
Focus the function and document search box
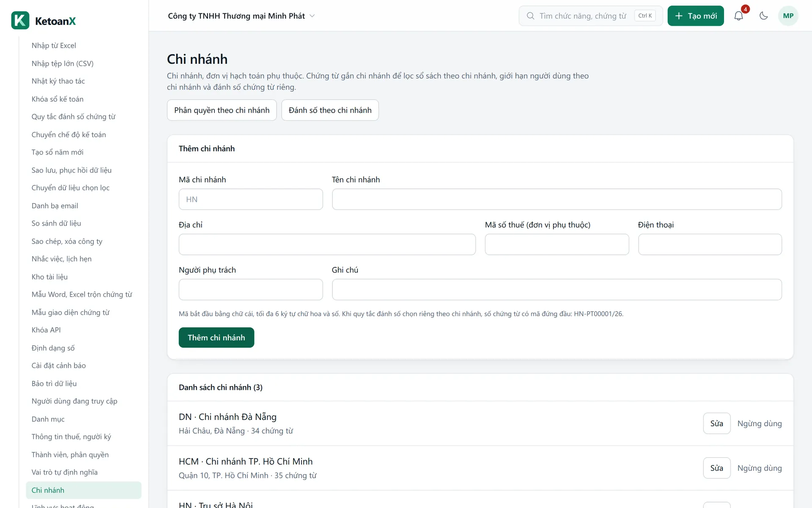pyautogui.click(x=590, y=16)
